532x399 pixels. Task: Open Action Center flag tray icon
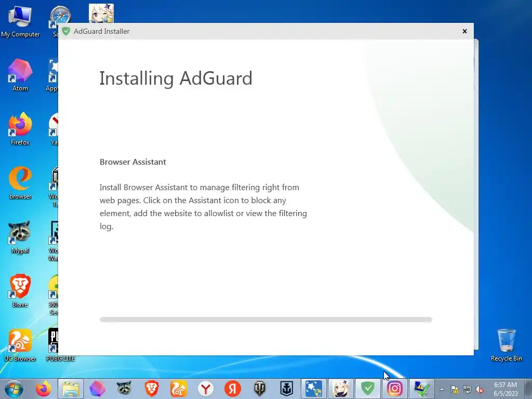click(x=454, y=389)
